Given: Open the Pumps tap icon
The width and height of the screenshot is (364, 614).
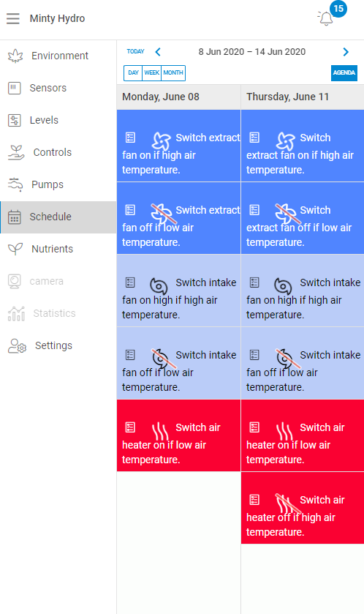Looking at the screenshot, I should 15,184.
